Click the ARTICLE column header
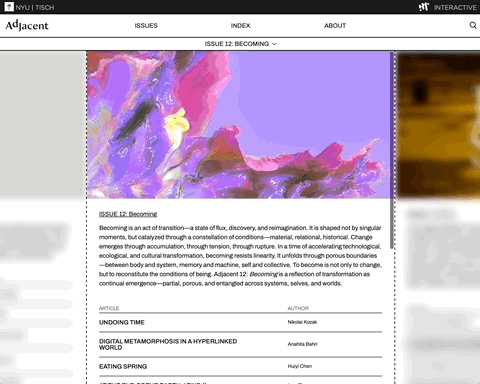This screenshot has width=480, height=384. pos(109,308)
